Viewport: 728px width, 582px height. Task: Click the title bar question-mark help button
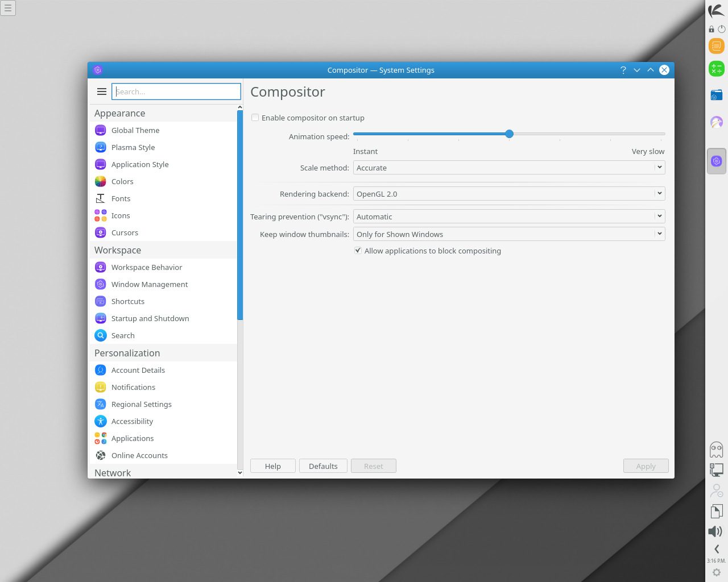coord(623,70)
